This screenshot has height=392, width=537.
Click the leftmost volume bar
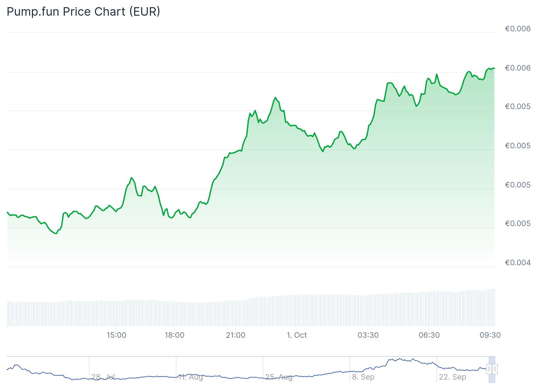(8, 314)
